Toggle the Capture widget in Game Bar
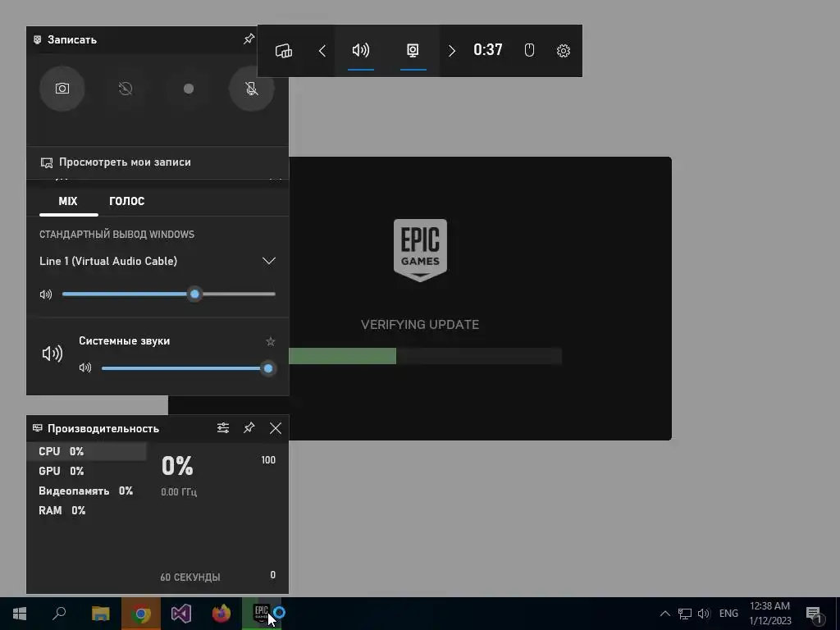 tap(413, 51)
